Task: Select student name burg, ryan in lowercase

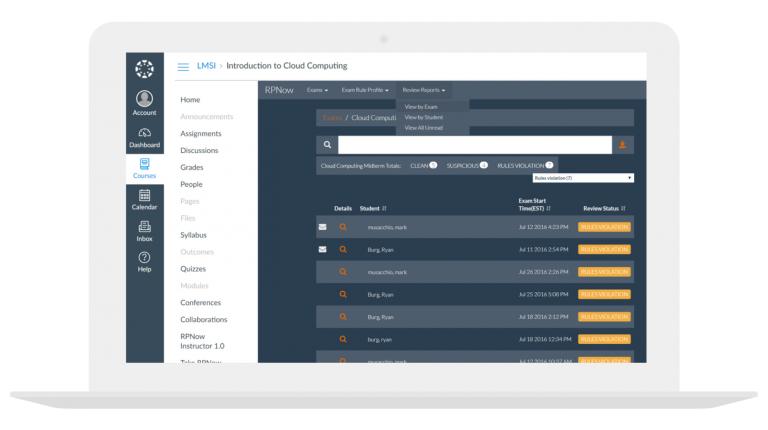Action: [x=380, y=339]
